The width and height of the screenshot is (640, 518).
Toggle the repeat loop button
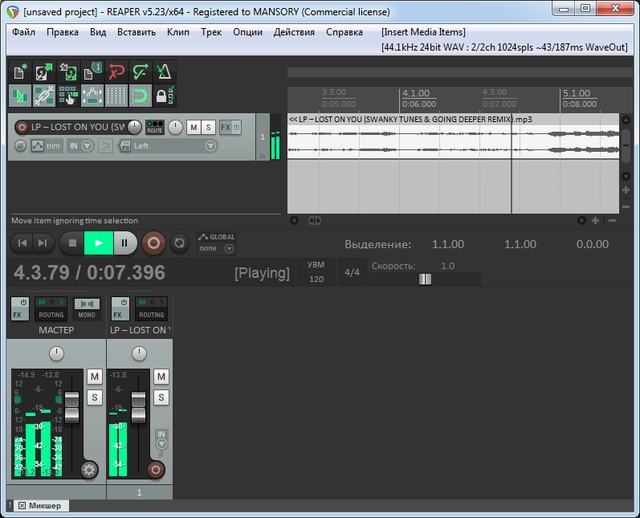click(180, 242)
